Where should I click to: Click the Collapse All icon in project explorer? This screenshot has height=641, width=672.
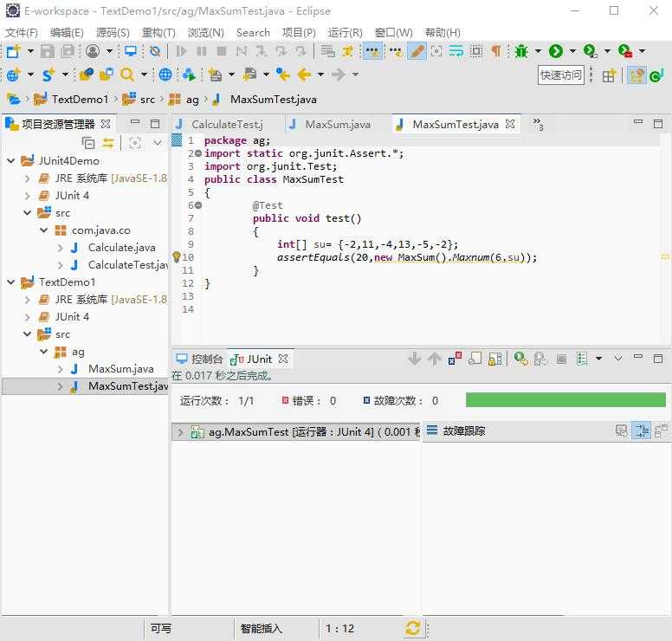pos(88,143)
